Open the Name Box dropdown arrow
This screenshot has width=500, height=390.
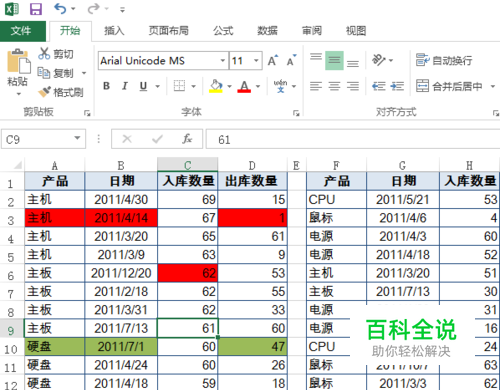(77, 138)
